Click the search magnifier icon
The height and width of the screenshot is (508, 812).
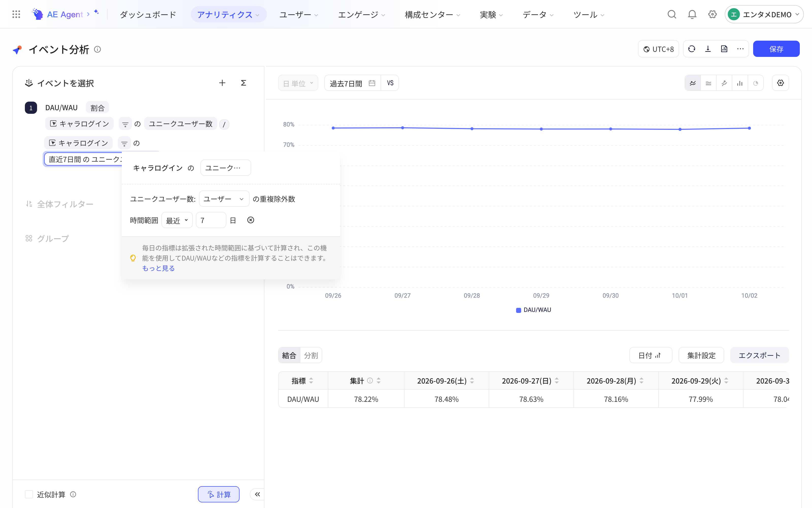click(672, 14)
